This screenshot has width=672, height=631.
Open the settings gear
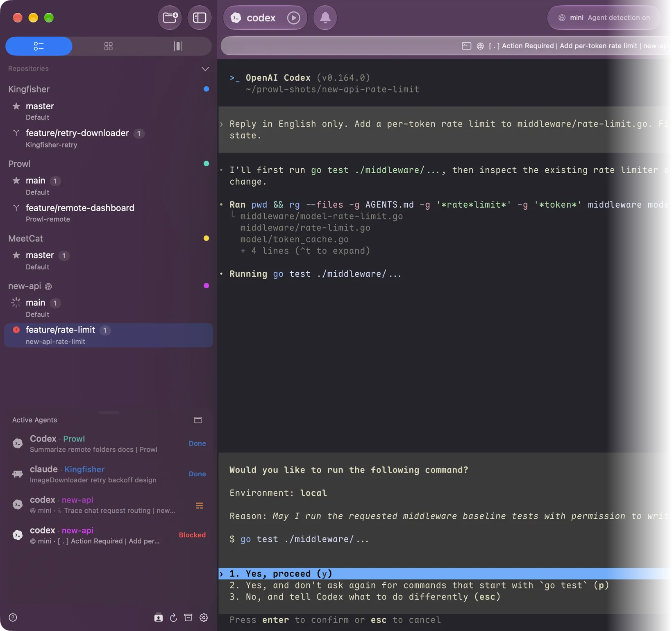point(204,617)
